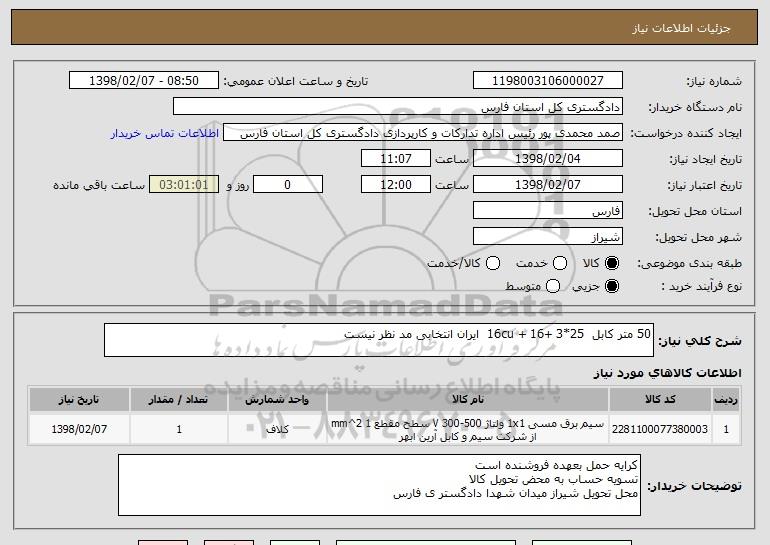Screen dimensions: 770x545
Task: Click the need date cell 1398/02/07 in table
Action: point(79,429)
